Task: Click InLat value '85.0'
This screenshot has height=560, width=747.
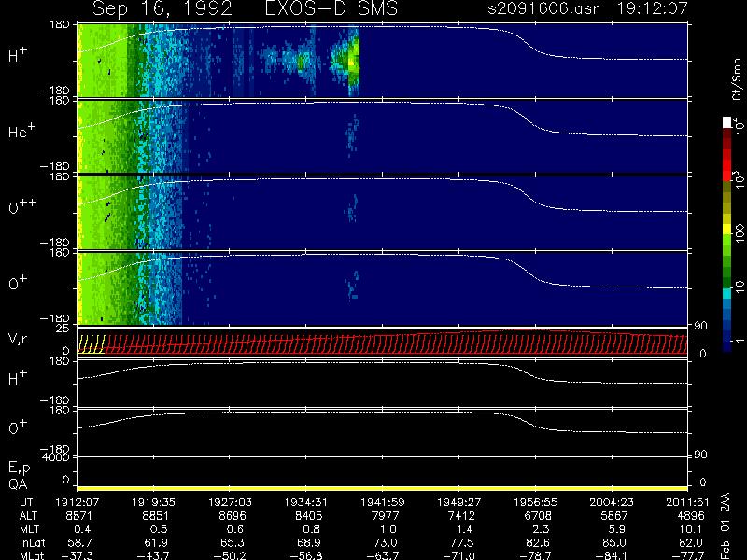Action: coord(614,542)
